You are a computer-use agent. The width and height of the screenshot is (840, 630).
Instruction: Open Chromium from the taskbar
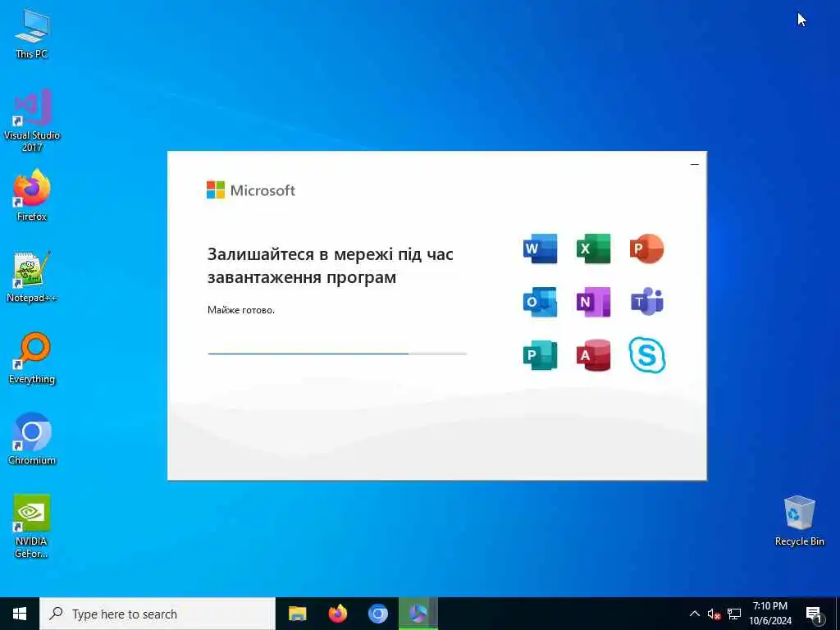(377, 614)
